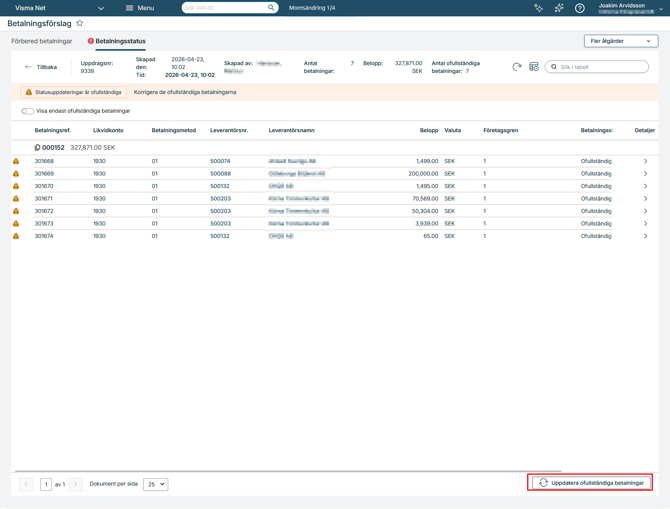This screenshot has height=509, width=670.
Task: Click the warning icon on row 301674
Action: coord(16,236)
